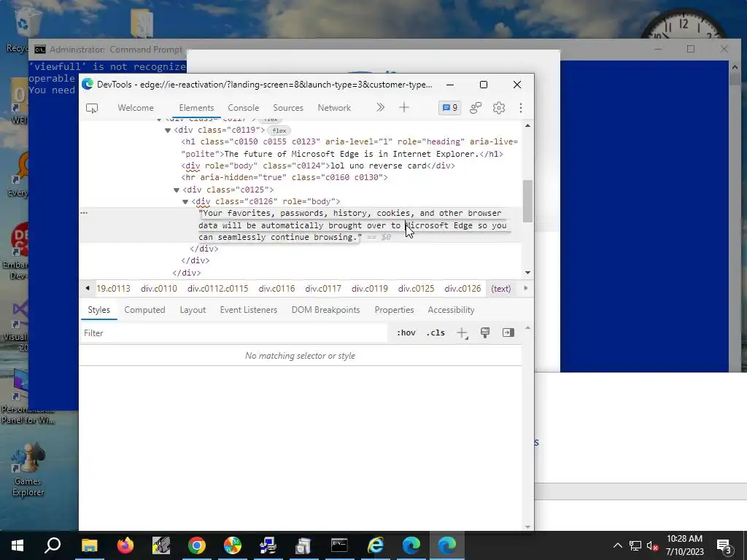Launch Firefox from the taskbar

(125, 545)
